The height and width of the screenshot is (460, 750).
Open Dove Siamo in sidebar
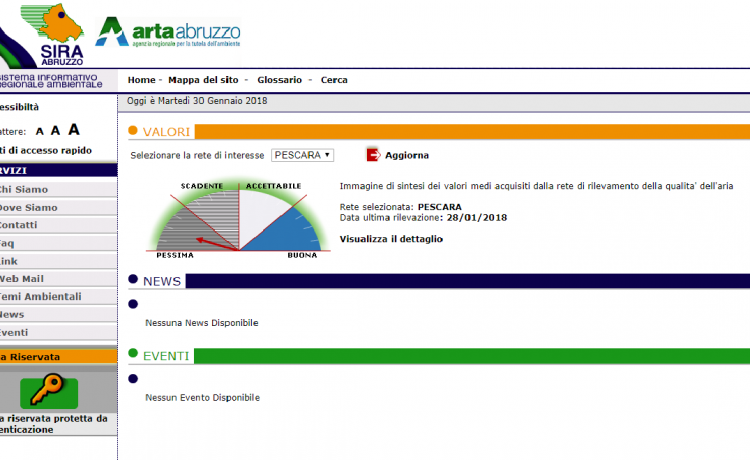28,207
